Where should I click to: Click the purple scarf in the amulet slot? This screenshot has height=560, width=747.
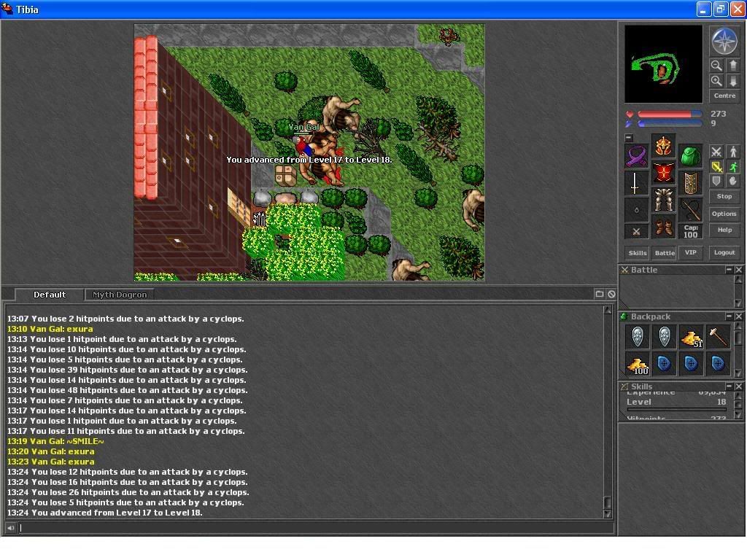coord(636,156)
